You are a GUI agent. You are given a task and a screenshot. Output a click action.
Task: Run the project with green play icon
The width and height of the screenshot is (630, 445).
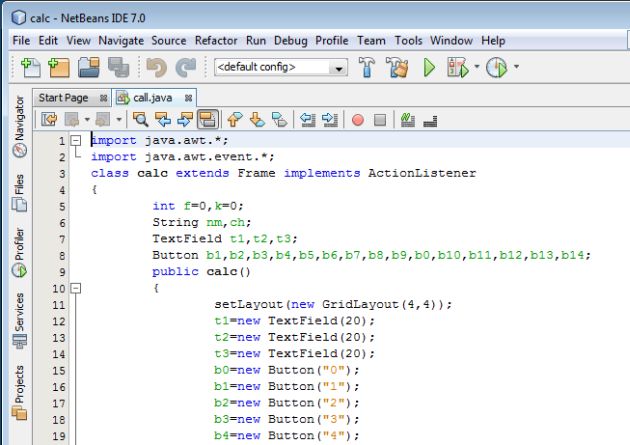coord(429,67)
